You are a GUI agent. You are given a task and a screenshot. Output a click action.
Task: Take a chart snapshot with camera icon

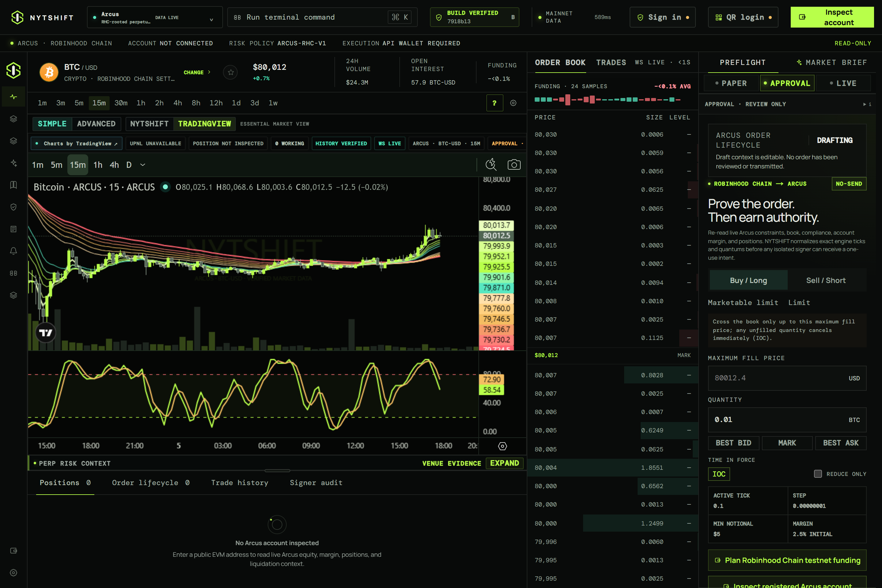[x=514, y=165]
